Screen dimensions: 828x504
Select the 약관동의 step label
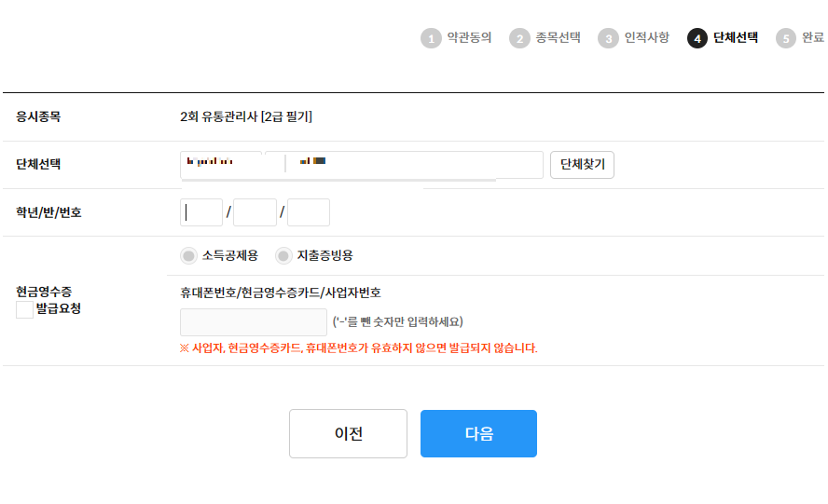coord(469,38)
